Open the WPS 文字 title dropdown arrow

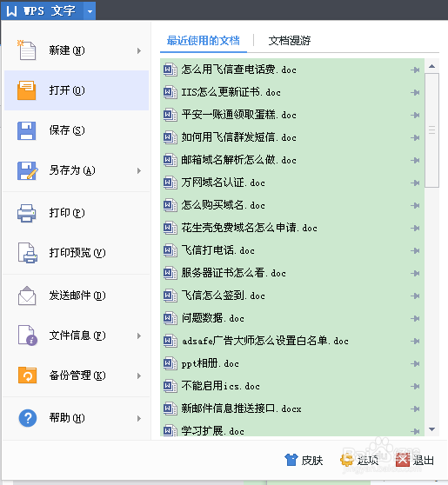pos(90,11)
